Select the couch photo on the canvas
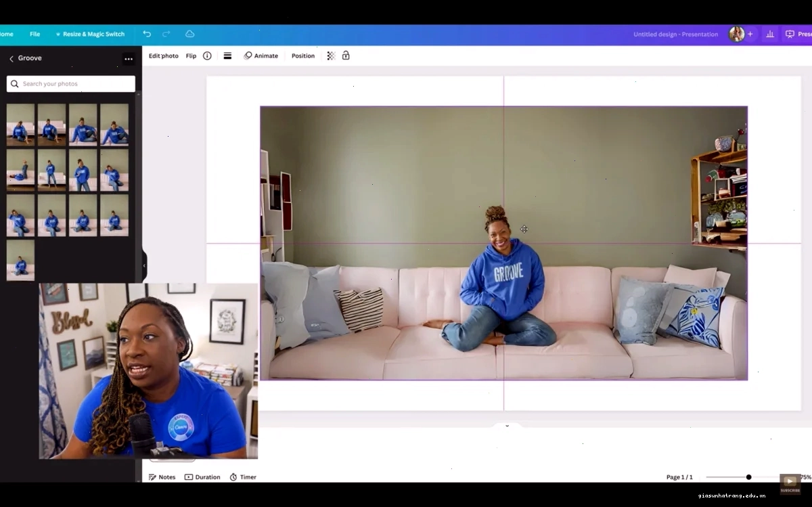This screenshot has height=507, width=812. (x=503, y=243)
